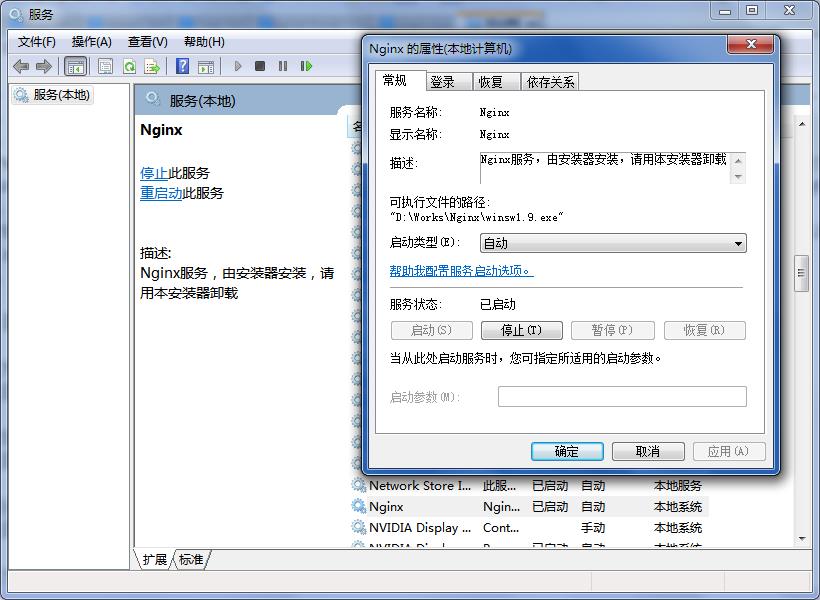Select the NVIDIA Display service row
The width and height of the screenshot is (820, 600).
tap(529, 527)
